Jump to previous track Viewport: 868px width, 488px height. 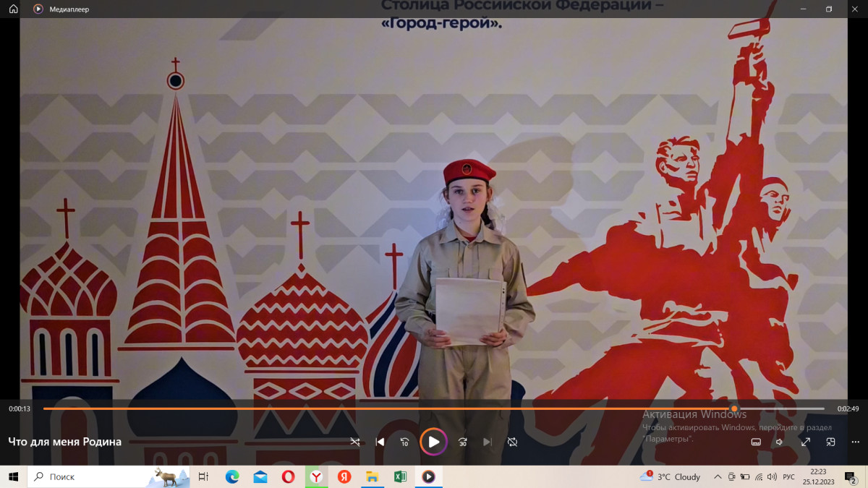(x=380, y=442)
